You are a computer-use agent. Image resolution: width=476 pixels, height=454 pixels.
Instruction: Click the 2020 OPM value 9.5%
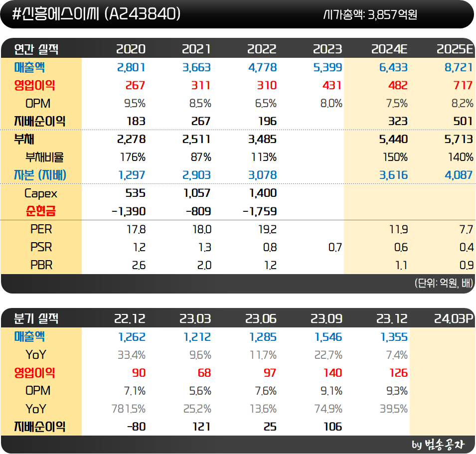coord(135,104)
